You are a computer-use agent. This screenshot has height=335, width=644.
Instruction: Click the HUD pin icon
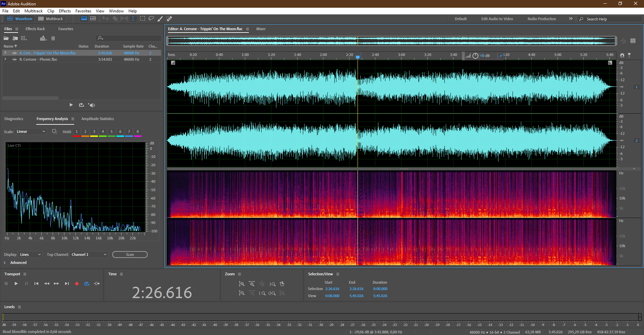point(501,56)
